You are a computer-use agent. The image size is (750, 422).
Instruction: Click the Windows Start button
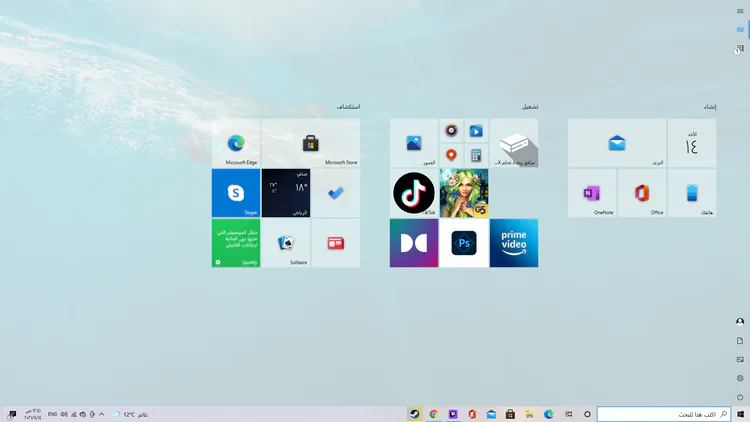[740, 414]
